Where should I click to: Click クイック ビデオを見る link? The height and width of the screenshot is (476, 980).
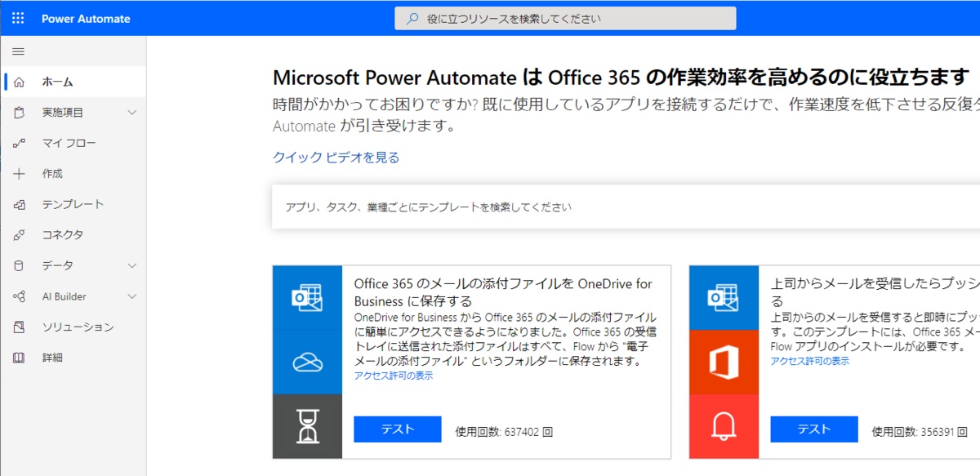pos(335,157)
